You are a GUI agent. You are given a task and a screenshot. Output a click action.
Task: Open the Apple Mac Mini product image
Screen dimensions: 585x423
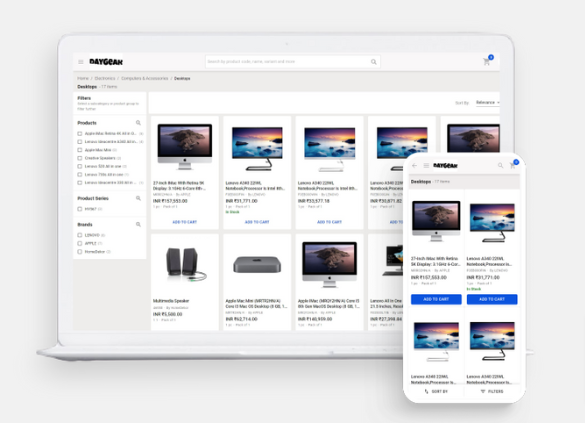(257, 264)
